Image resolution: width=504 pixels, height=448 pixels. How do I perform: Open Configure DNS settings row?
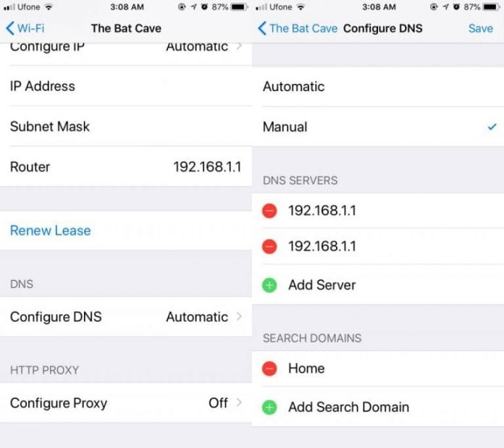(126, 317)
